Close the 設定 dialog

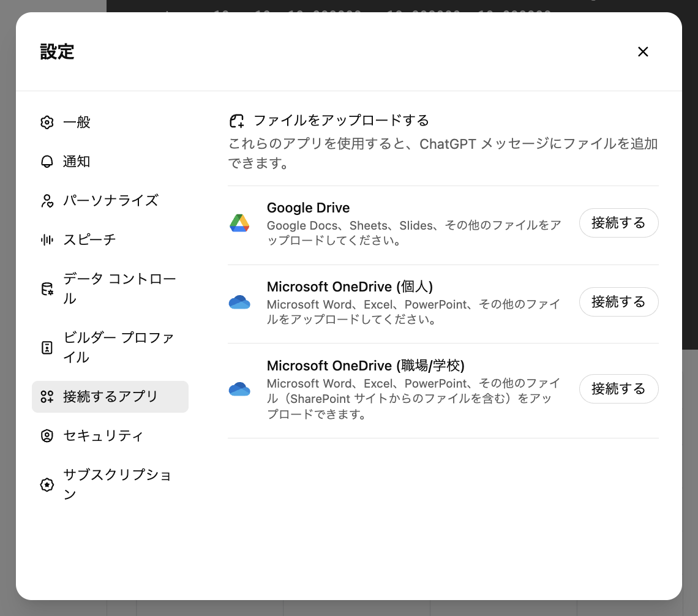coord(643,51)
